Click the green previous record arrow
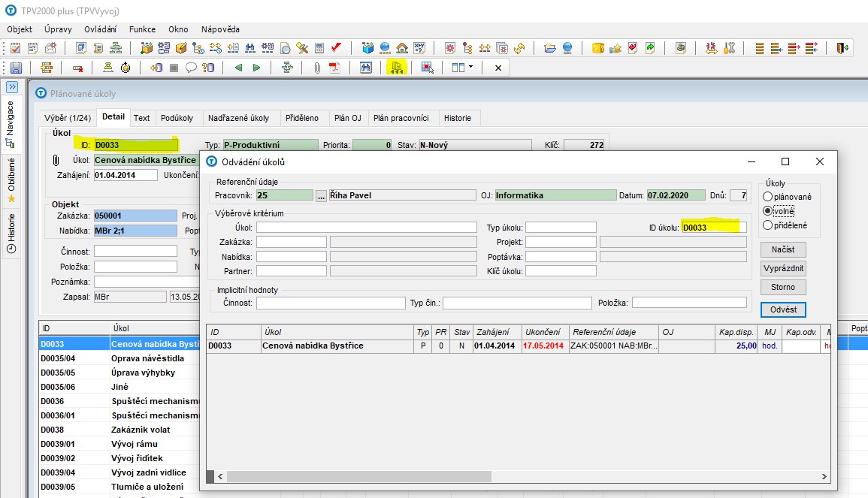 238,68
